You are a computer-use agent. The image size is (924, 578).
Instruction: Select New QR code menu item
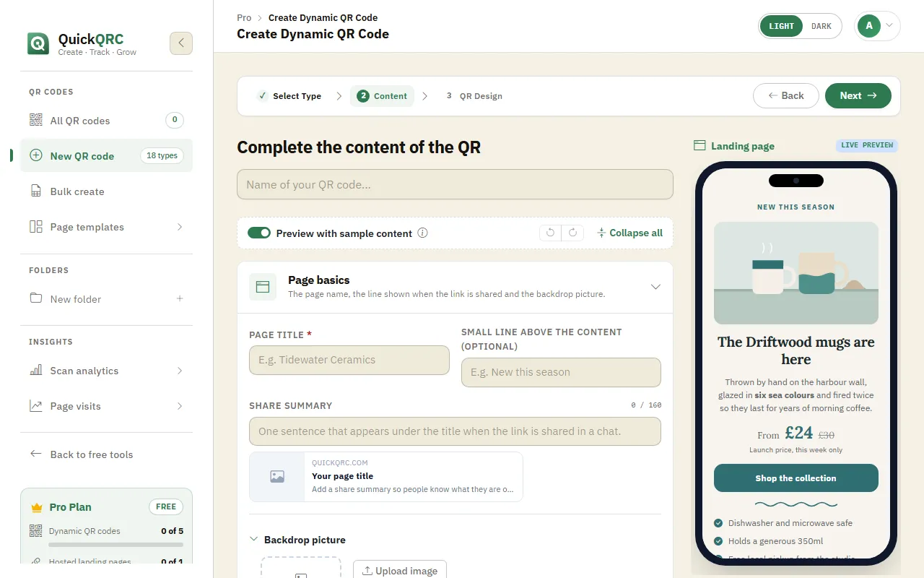107,155
